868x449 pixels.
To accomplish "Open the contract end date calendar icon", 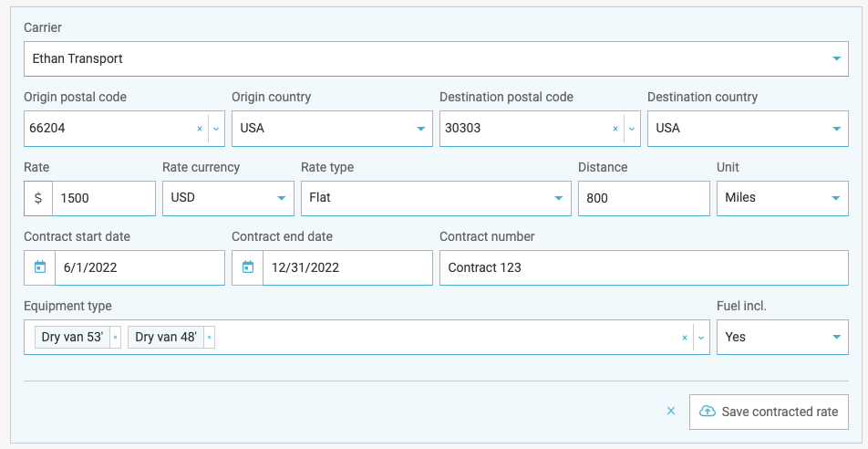I will (x=247, y=267).
